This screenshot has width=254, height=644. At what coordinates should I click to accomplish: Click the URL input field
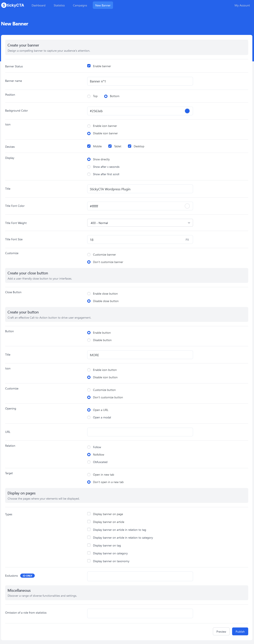tap(140, 432)
